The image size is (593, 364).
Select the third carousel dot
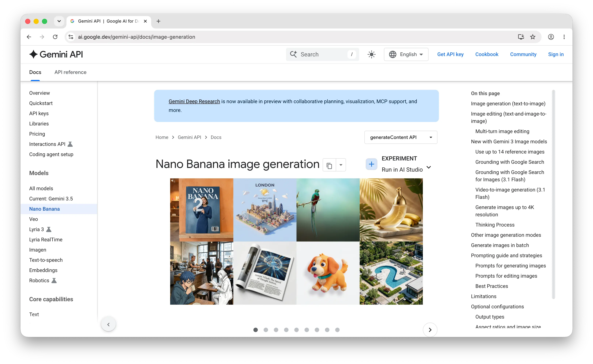click(276, 330)
